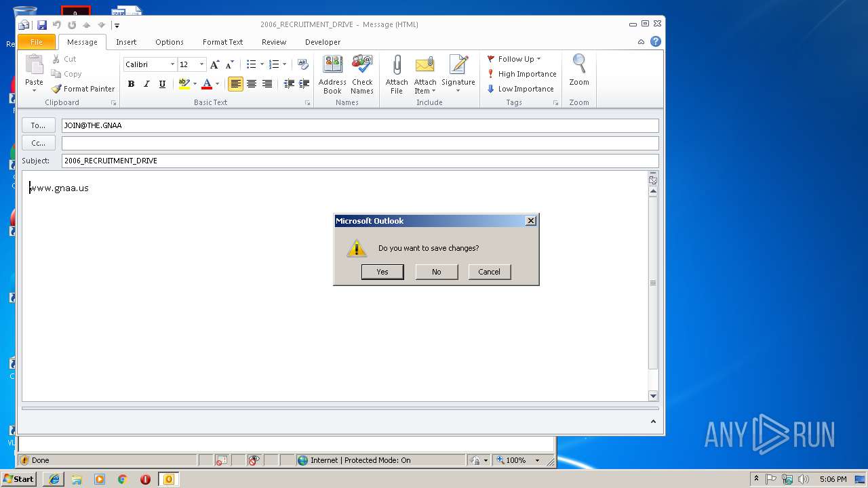Click the message body scrollbar down arrow
The image size is (868, 488).
(653, 396)
